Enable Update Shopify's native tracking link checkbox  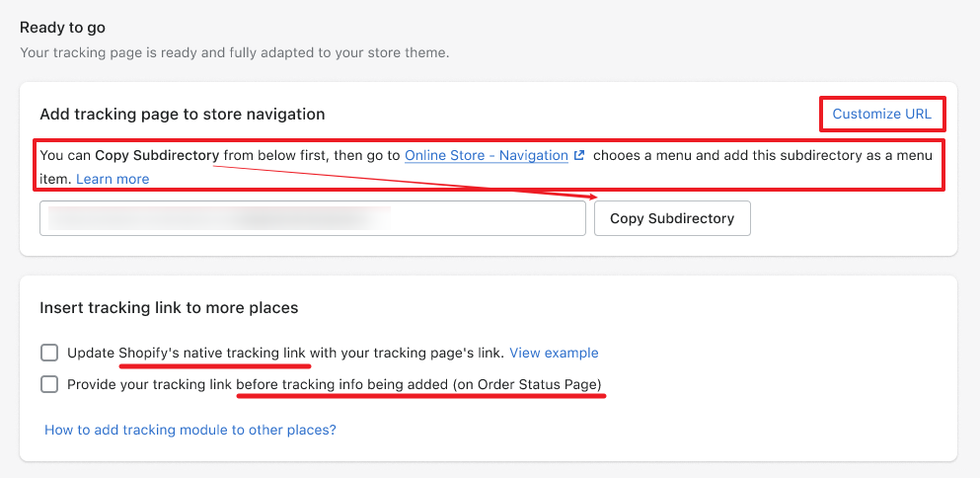coord(49,353)
